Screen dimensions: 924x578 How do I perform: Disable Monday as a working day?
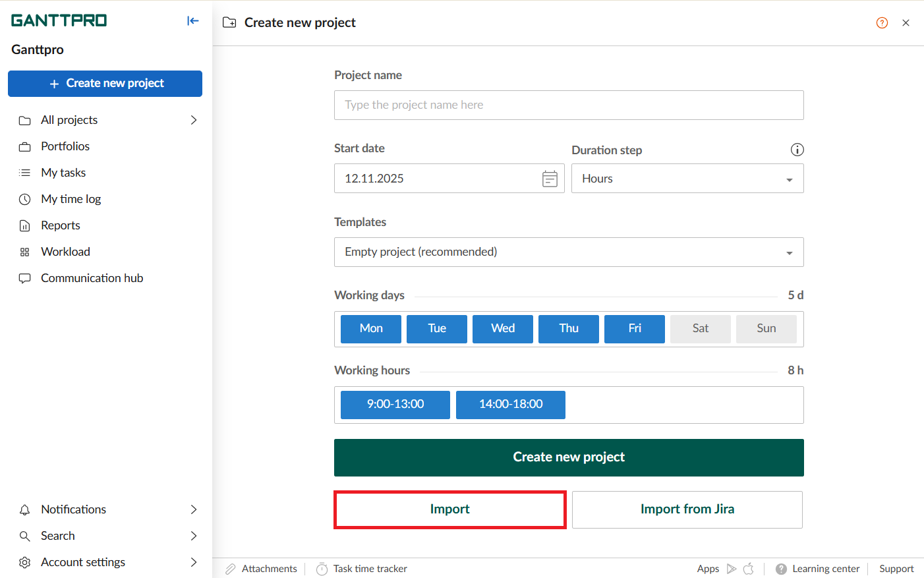pyautogui.click(x=370, y=329)
